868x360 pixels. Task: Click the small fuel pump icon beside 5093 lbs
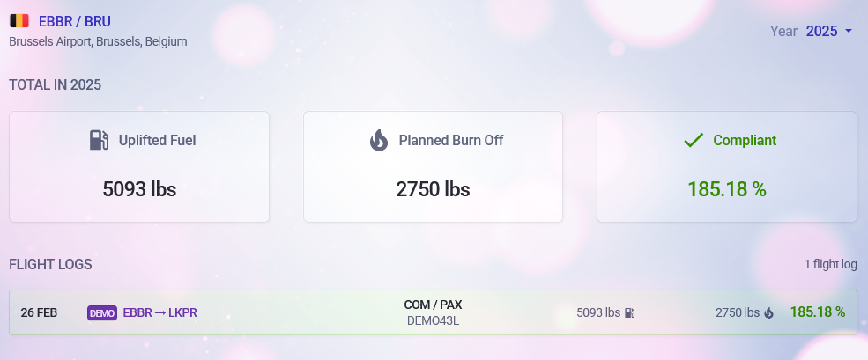coord(629,312)
